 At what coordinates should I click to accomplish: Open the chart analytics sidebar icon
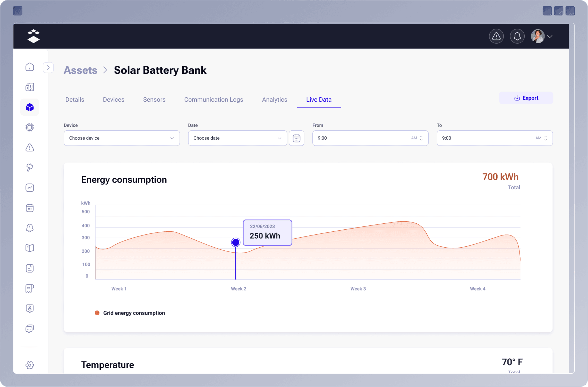30,188
